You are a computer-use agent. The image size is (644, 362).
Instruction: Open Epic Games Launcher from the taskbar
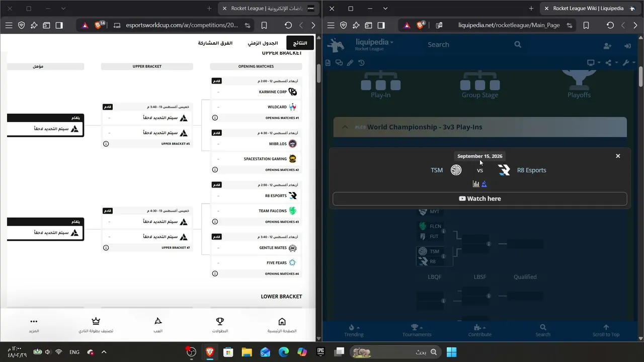tap(320, 352)
